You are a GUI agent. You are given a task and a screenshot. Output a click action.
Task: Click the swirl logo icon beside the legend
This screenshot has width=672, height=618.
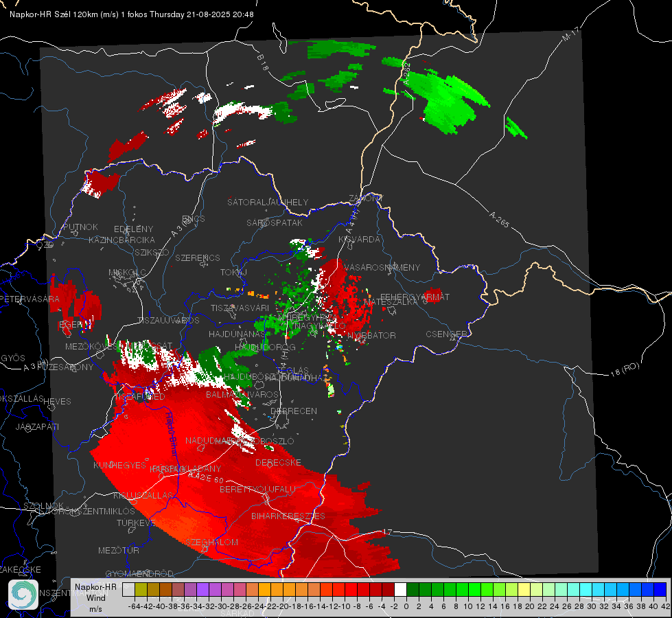[x=23, y=595]
